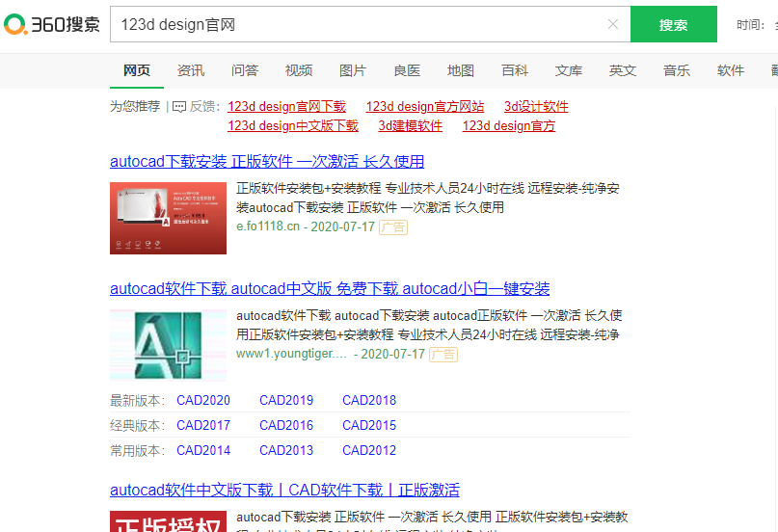The width and height of the screenshot is (778, 532).
Task: Clear the search box with the X icon
Action: click(x=613, y=24)
